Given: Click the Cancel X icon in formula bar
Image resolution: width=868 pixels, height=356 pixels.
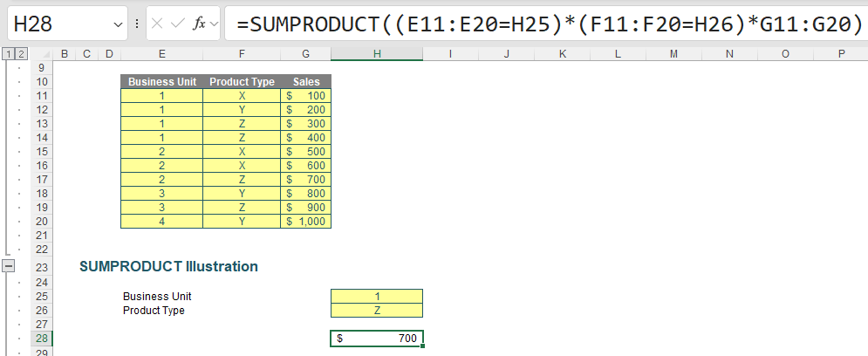Looking at the screenshot, I should pyautogui.click(x=158, y=24).
